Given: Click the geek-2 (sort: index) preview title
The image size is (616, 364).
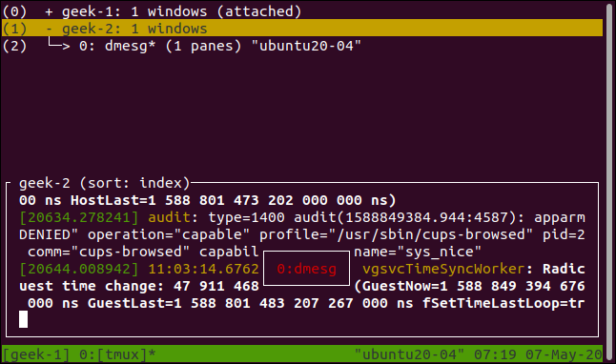Looking at the screenshot, I should [104, 183].
